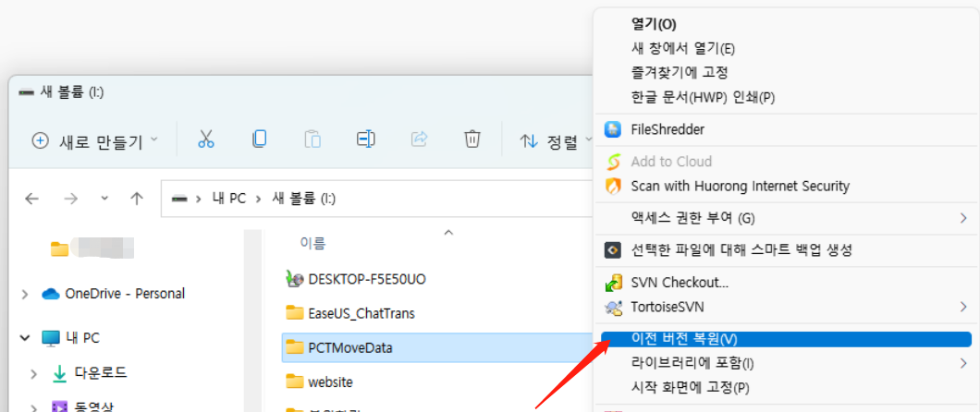Viewport: 980px width, 412px height.
Task: Open the TortoiseSVN submenu
Action: [786, 307]
